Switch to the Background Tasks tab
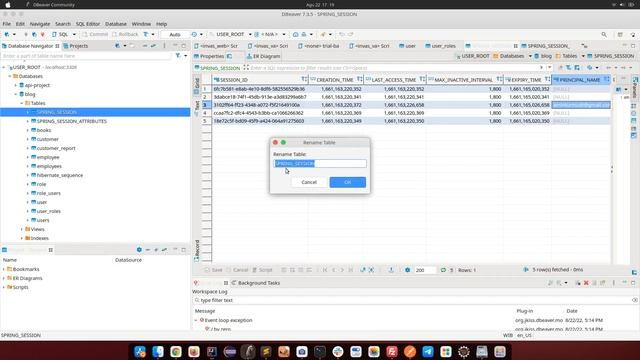The image size is (640, 360). click(256, 283)
